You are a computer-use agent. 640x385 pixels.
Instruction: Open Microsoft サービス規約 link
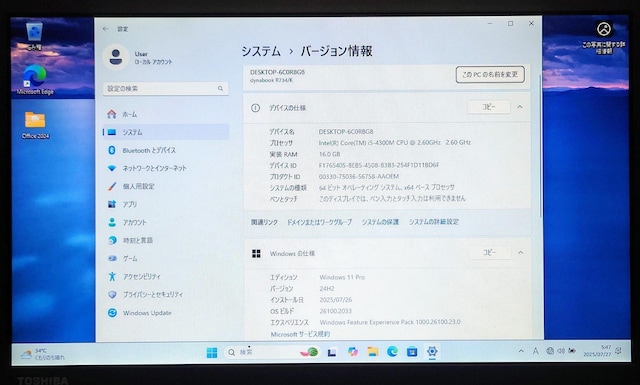pyautogui.click(x=300, y=334)
